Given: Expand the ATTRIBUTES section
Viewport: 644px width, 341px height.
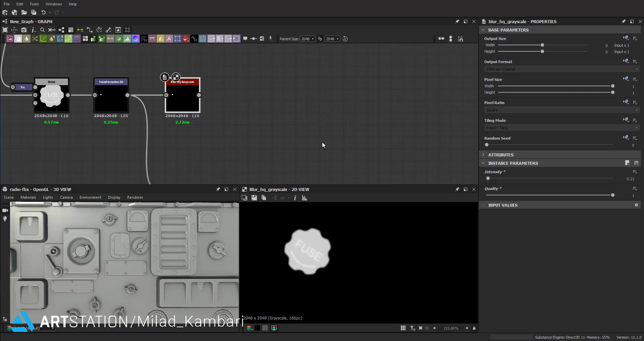Looking at the screenshot, I should pos(501,155).
